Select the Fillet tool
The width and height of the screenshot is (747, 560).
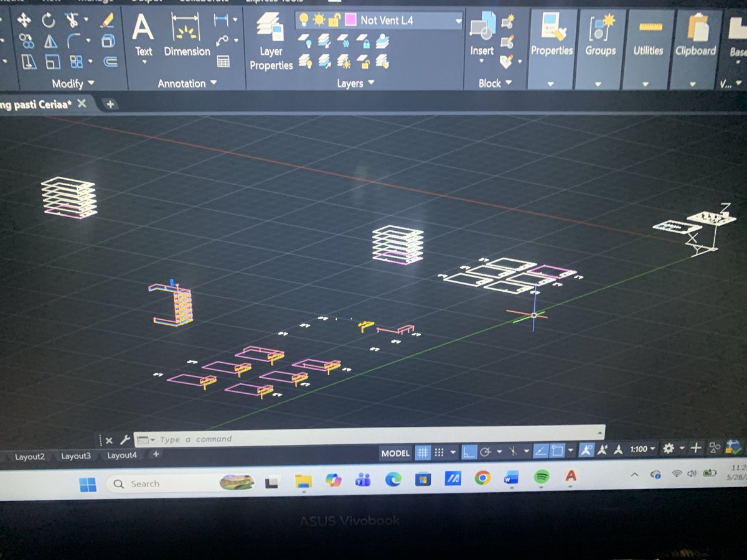coord(73,41)
